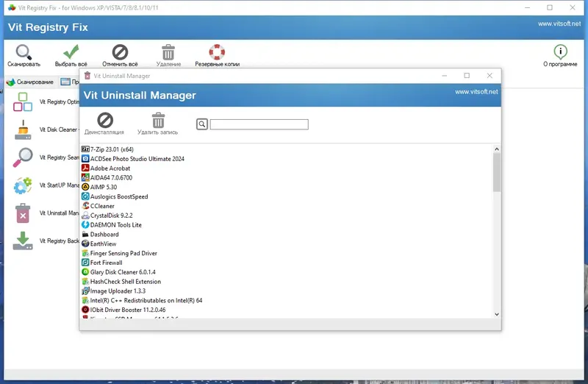588x384 pixels.
Task: Click the Vit Disk Cleaner label in sidebar
Action: coord(59,129)
